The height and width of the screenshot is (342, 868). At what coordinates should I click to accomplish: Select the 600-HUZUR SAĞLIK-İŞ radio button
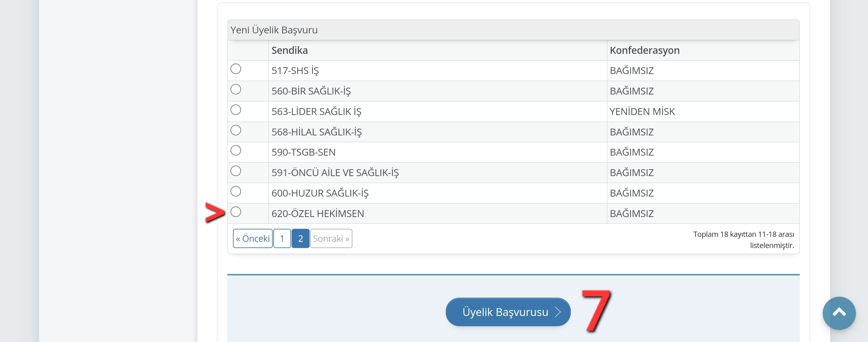[x=235, y=191]
